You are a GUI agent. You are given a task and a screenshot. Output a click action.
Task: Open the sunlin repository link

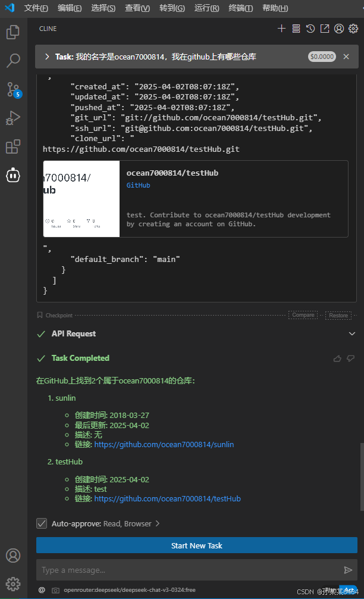coord(164,444)
